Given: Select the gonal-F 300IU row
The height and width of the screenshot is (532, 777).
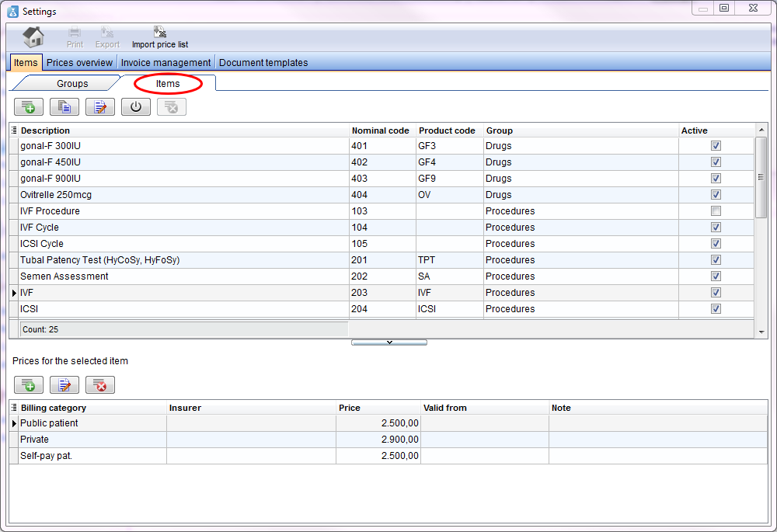Looking at the screenshot, I should click(382, 146).
